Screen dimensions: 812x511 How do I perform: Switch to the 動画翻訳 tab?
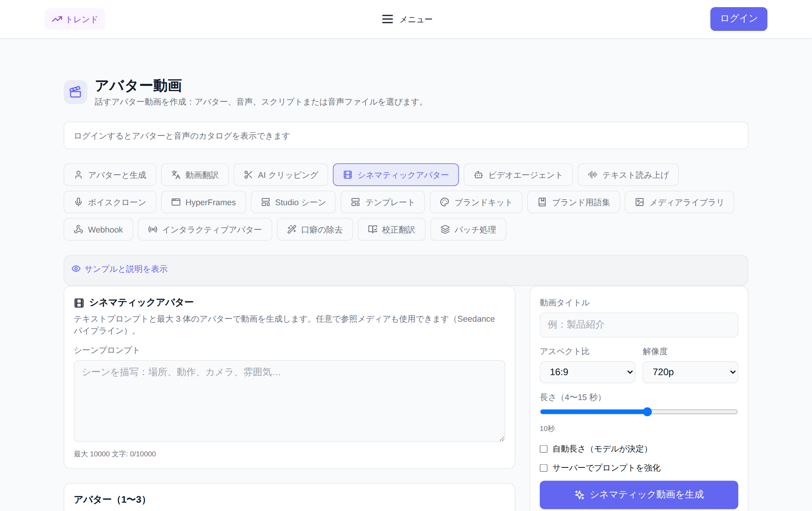tap(195, 175)
